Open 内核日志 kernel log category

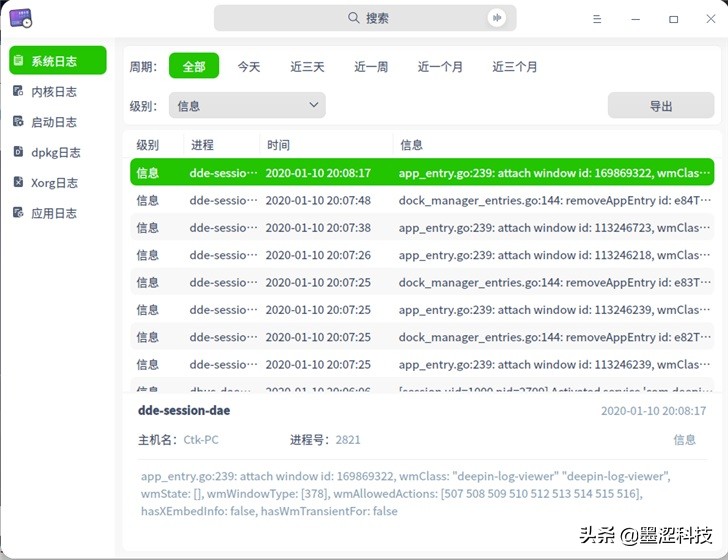[x=58, y=91]
